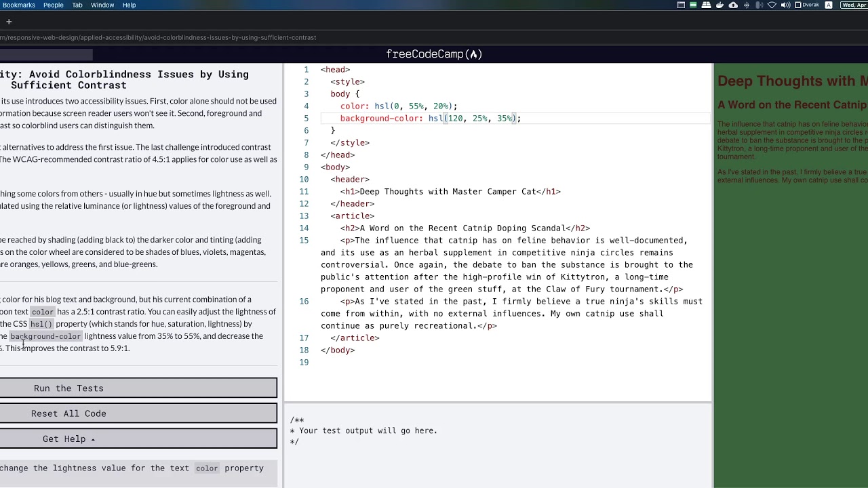Image resolution: width=868 pixels, height=488 pixels.
Task: Click the h2 'A Word on the Recent Catnip' code line
Action: (465, 228)
